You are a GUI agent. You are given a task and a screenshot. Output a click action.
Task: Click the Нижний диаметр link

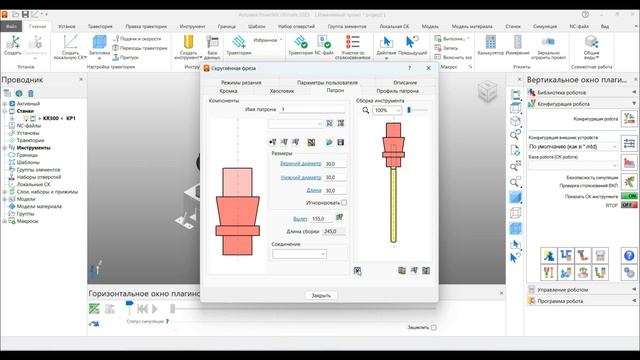(301, 177)
